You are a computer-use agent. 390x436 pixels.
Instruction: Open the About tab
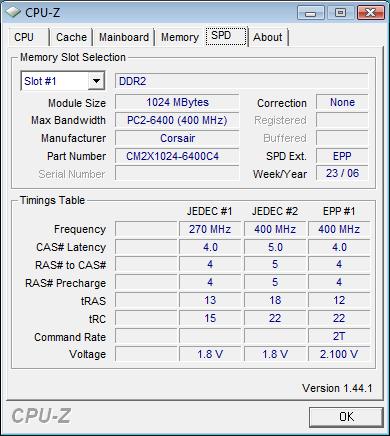coord(268,37)
